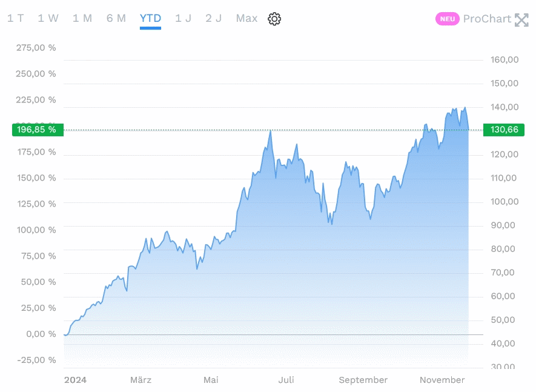The image size is (536, 392).
Task: Click the green 196,85 % label
Action: click(x=37, y=130)
